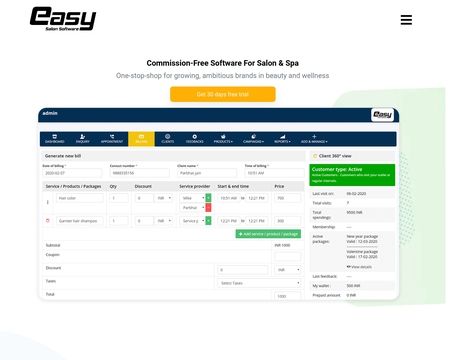The height and width of the screenshot is (360, 450).
Task: Click the bill Discount amount field
Action: coord(243,270)
